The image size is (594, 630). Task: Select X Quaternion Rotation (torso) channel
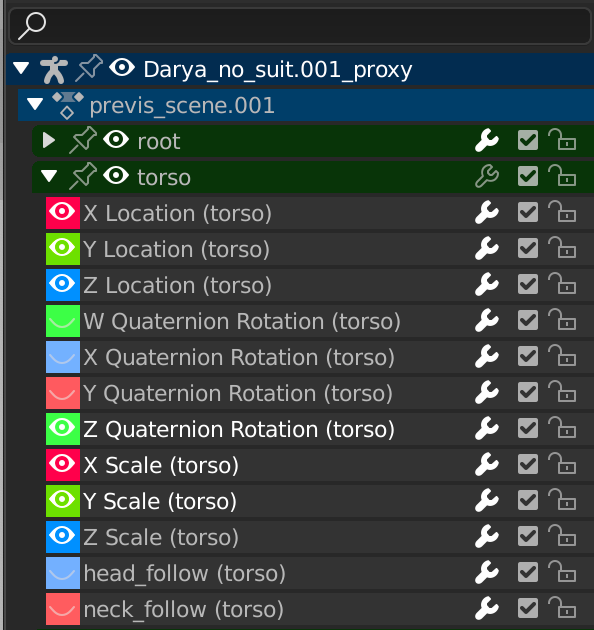coord(239,358)
